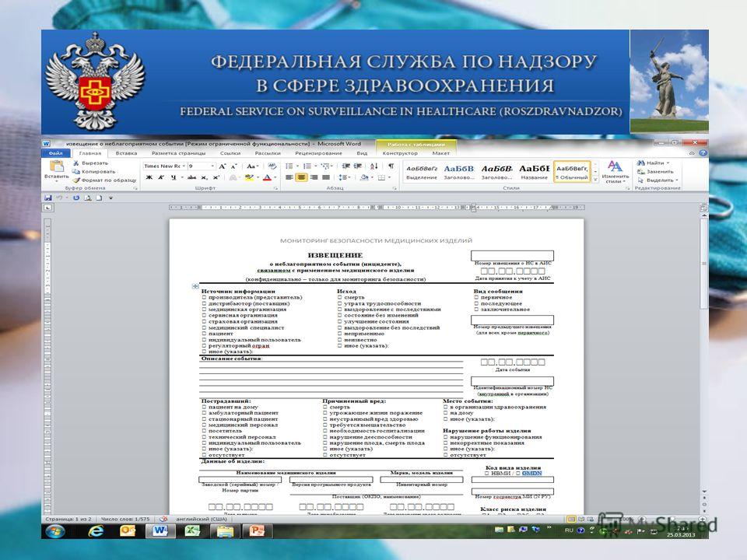Click the 'Номер извещения о НС в АИС' field
The image size is (747, 560).
tap(512, 255)
